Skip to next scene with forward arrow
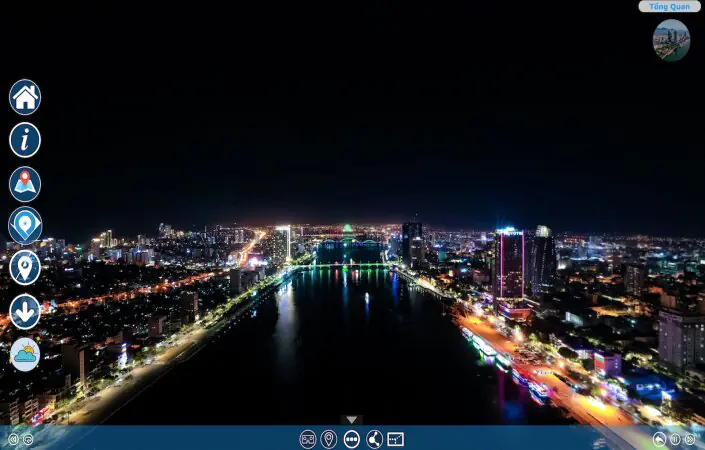The height and width of the screenshot is (450, 705). 690,439
